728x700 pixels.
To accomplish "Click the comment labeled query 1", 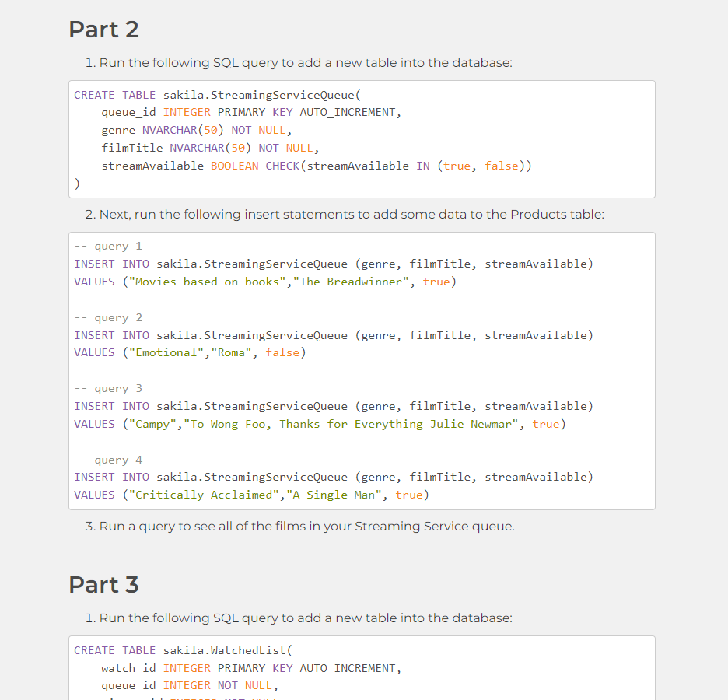I will click(x=107, y=245).
